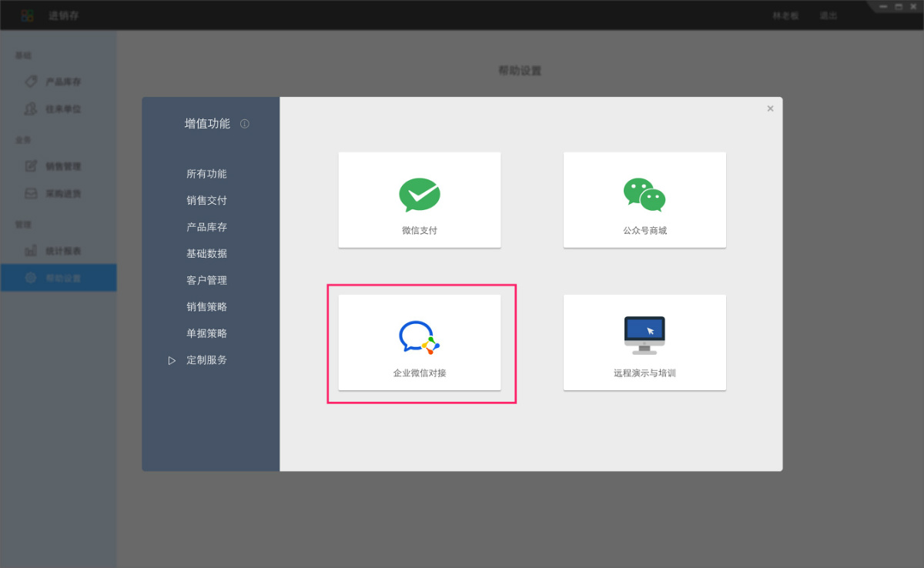Click the info icon beside 增值功能
924x568 pixels.
[x=245, y=124]
